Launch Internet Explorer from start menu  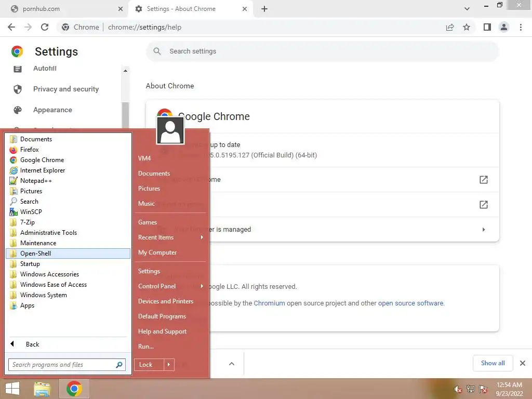pos(68,170)
